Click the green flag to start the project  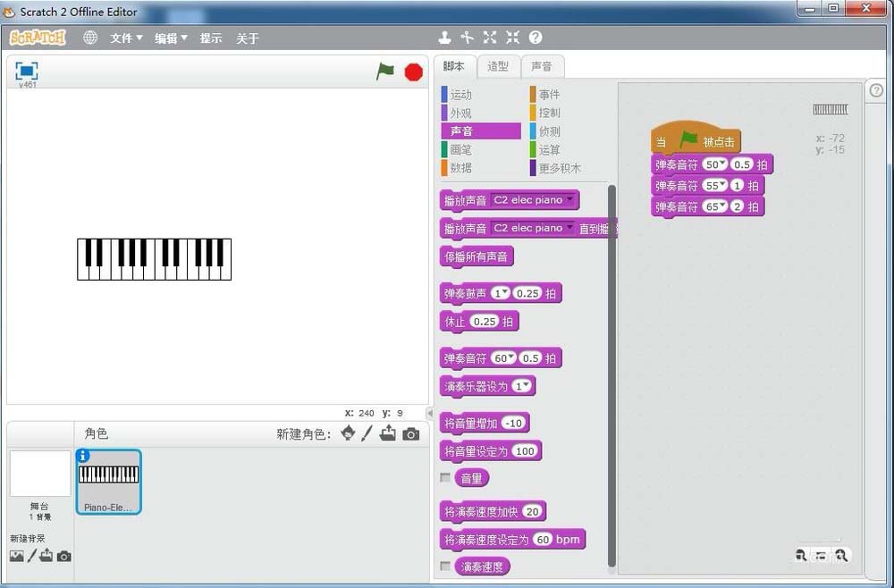385,72
